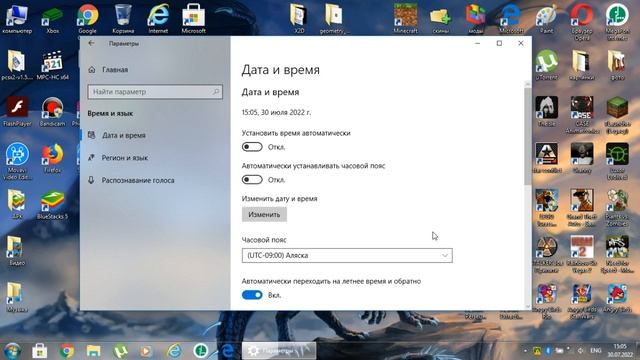Click the Параметры taskbar button
The image size is (640, 360).
pos(279,351)
